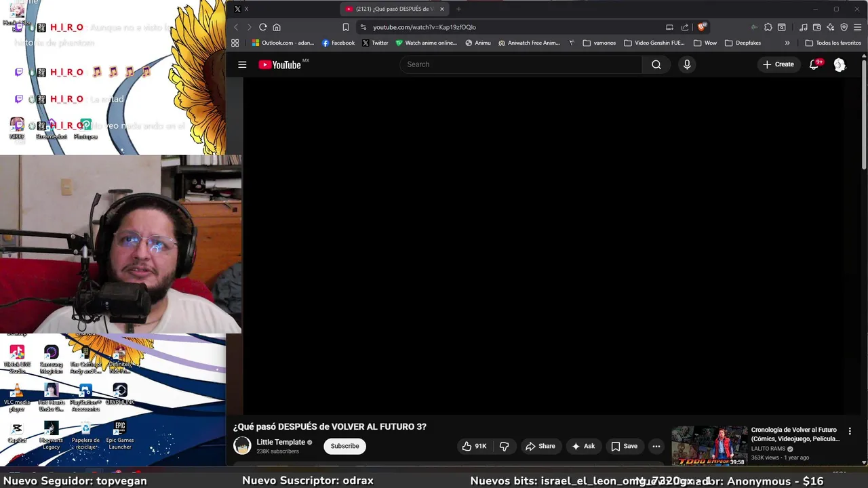The image size is (868, 488).
Task: Open Todos los favoritos folder
Action: (x=833, y=43)
